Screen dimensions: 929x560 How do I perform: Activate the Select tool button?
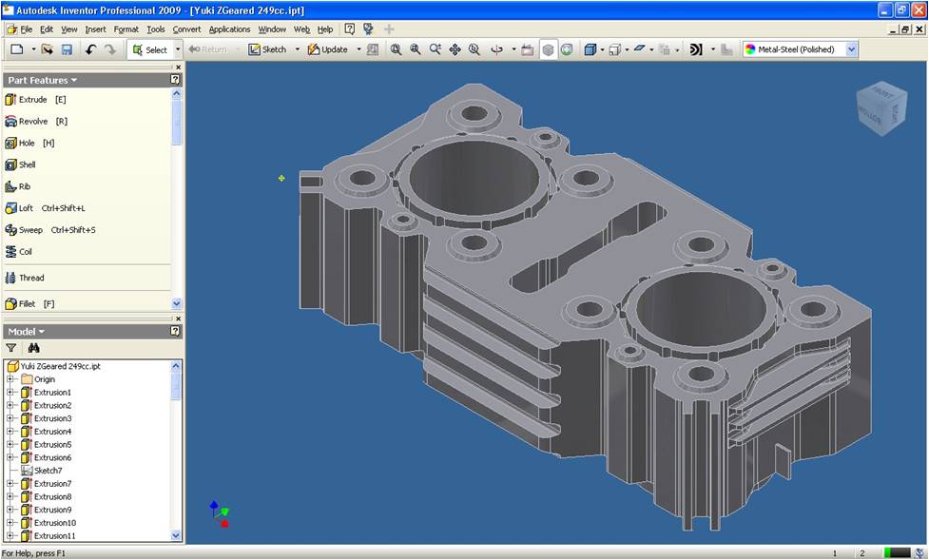pyautogui.click(x=150, y=49)
